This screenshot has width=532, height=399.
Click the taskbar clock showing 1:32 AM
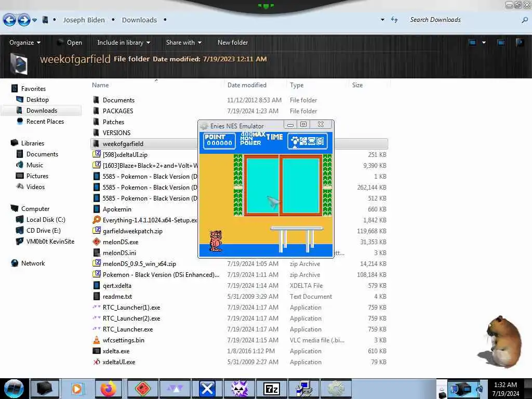506,389
